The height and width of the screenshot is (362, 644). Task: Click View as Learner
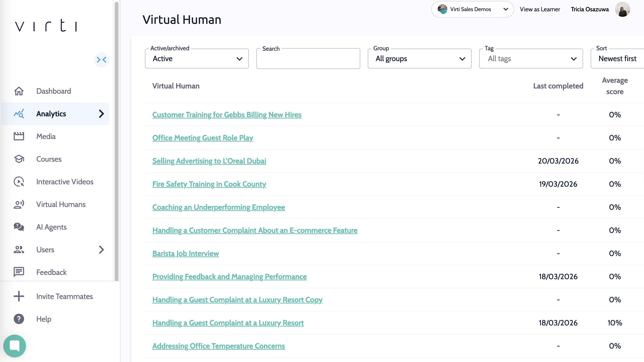click(540, 9)
